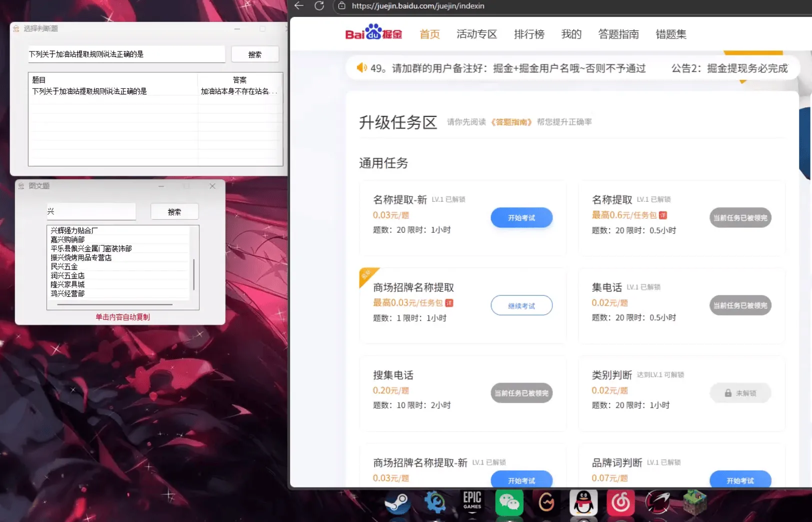
Task: Click the announcement speaker icon
Action: pos(361,68)
